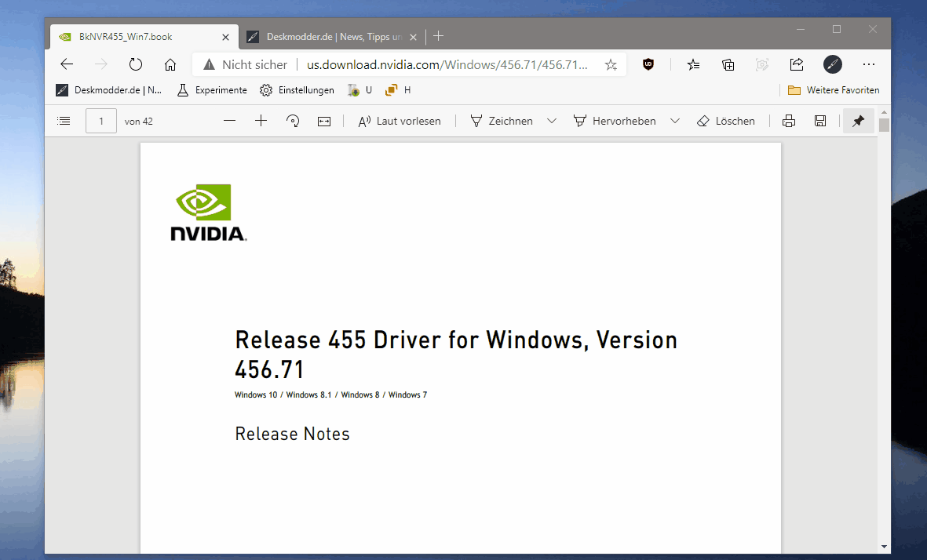Click the 'Release 455 Driver' title text

tap(456, 355)
